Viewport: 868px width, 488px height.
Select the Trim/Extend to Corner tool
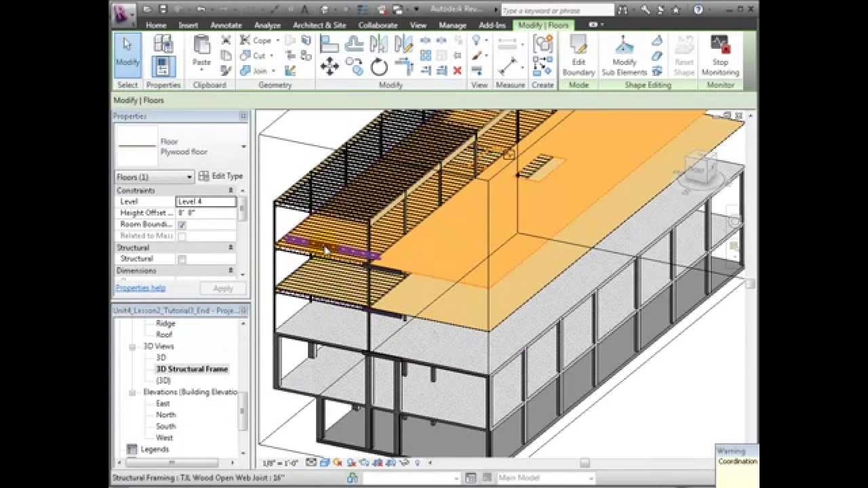[404, 66]
